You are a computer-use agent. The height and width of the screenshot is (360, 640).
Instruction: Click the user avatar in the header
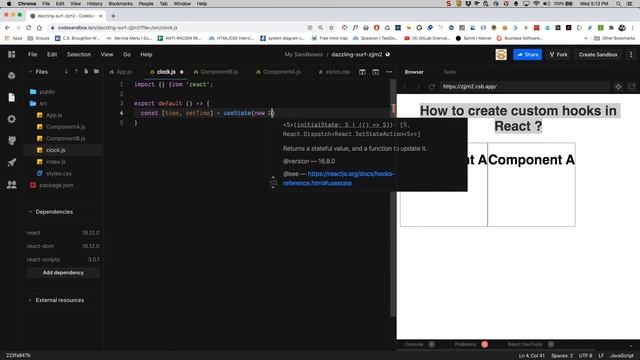pos(501,54)
